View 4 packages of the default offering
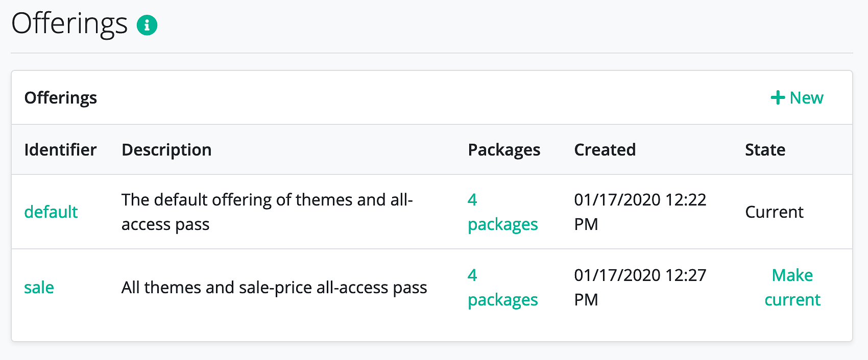The height and width of the screenshot is (360, 868). 502,212
